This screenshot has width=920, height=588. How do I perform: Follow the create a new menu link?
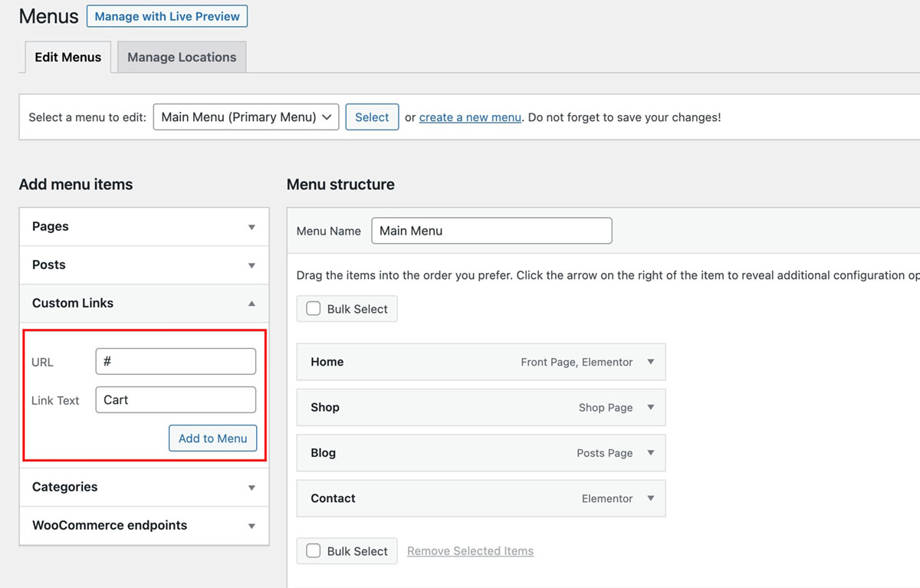coord(470,117)
